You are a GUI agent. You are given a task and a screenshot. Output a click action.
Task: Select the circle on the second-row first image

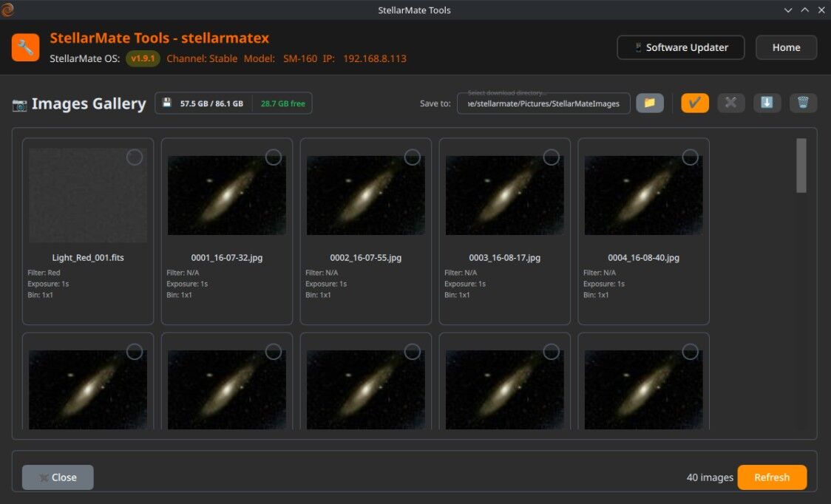(x=134, y=352)
